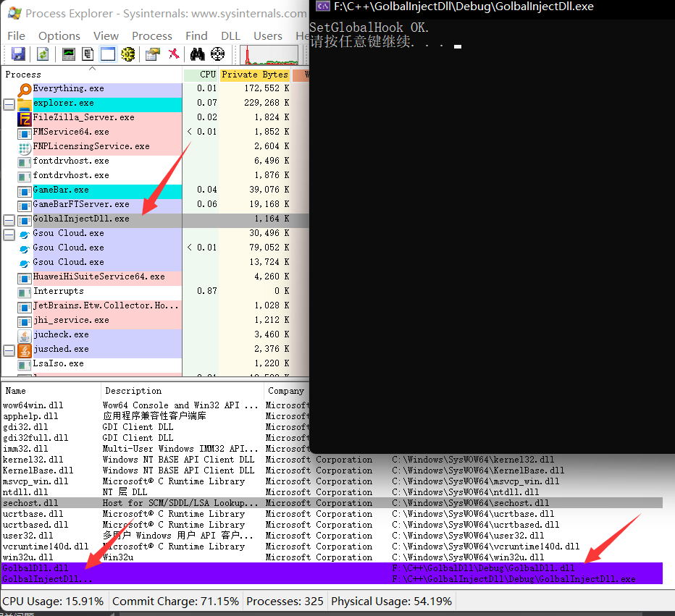Click the red X Kill Process icon
675x616 pixels.
[x=174, y=54]
